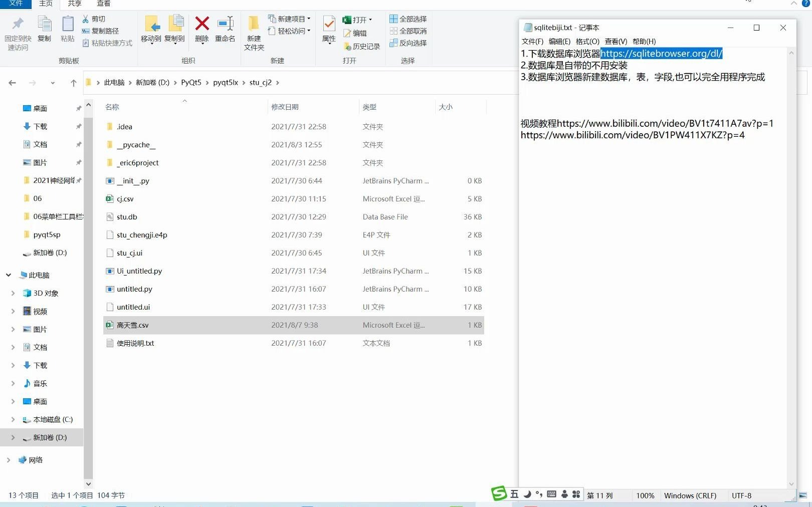Expand 音乐 node in navigation tree
Screen dimensions: 812x507
pos(13,384)
